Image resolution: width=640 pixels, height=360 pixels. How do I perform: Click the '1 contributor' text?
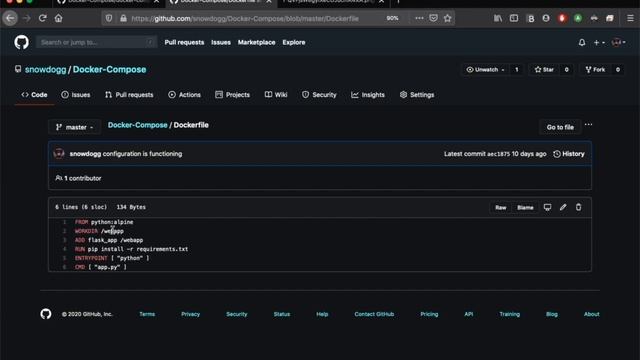(x=82, y=178)
